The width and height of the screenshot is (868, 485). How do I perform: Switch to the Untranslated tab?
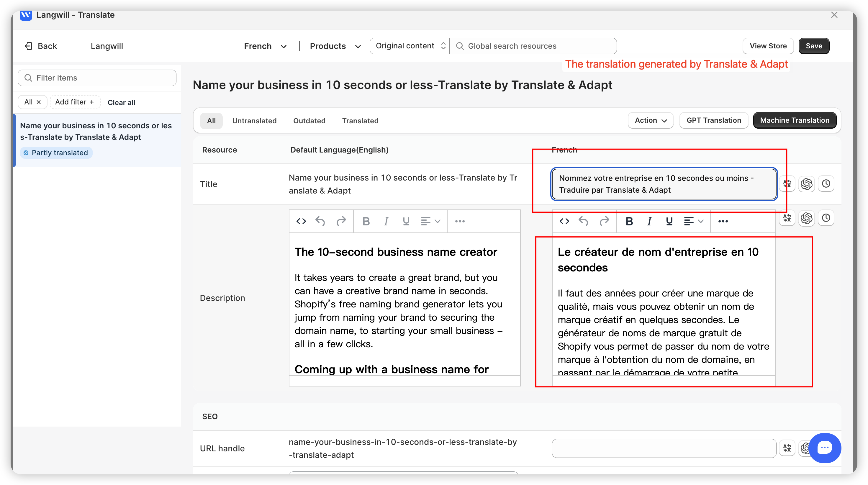254,121
